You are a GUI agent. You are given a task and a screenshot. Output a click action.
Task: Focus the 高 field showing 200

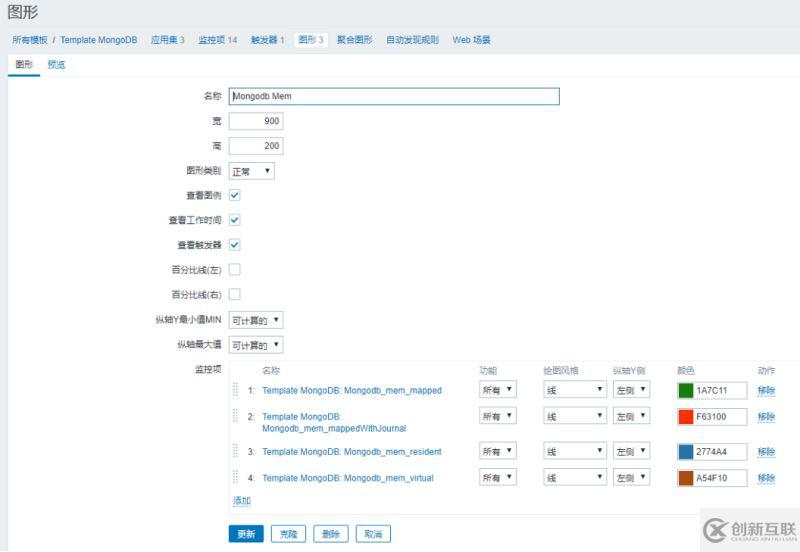[256, 146]
